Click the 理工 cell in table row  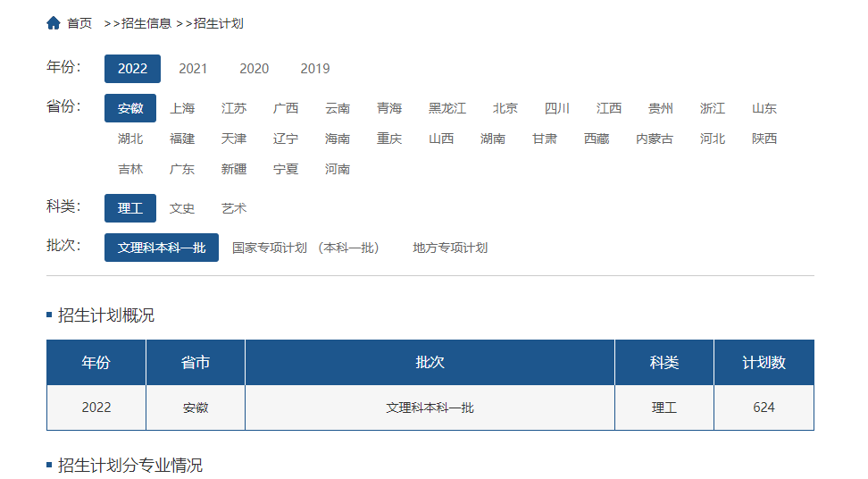click(664, 408)
